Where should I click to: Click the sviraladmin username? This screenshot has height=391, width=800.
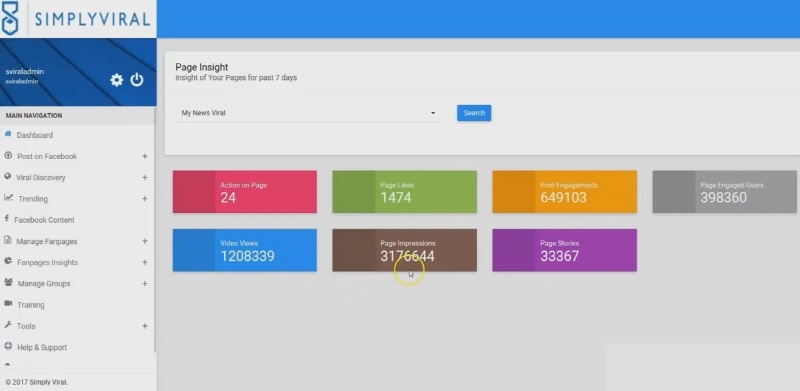click(x=24, y=72)
